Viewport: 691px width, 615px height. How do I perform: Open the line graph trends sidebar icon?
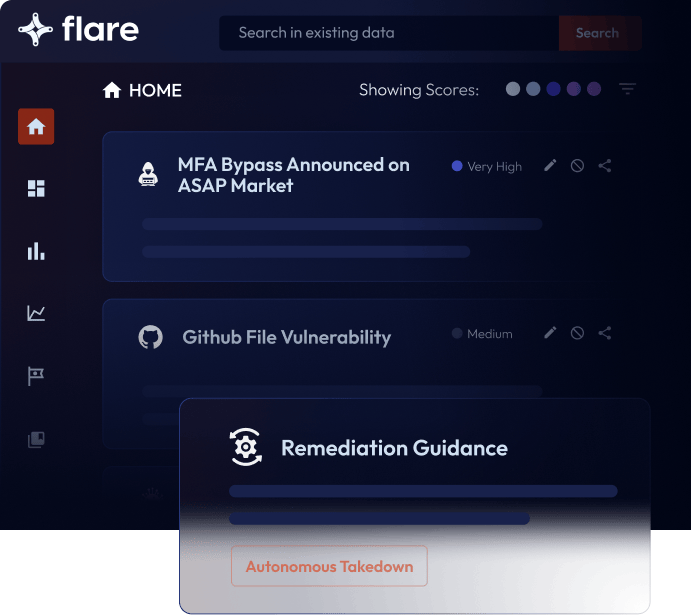(36, 314)
